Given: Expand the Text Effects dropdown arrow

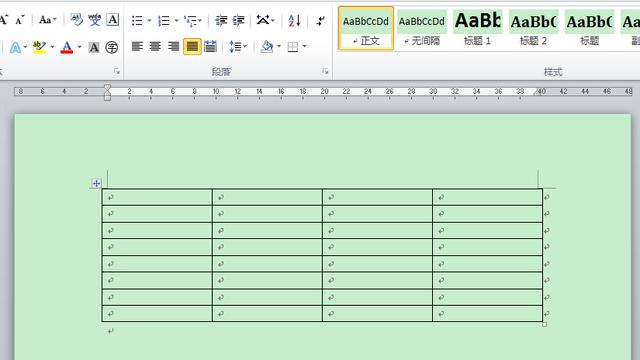Looking at the screenshot, I should (25, 47).
